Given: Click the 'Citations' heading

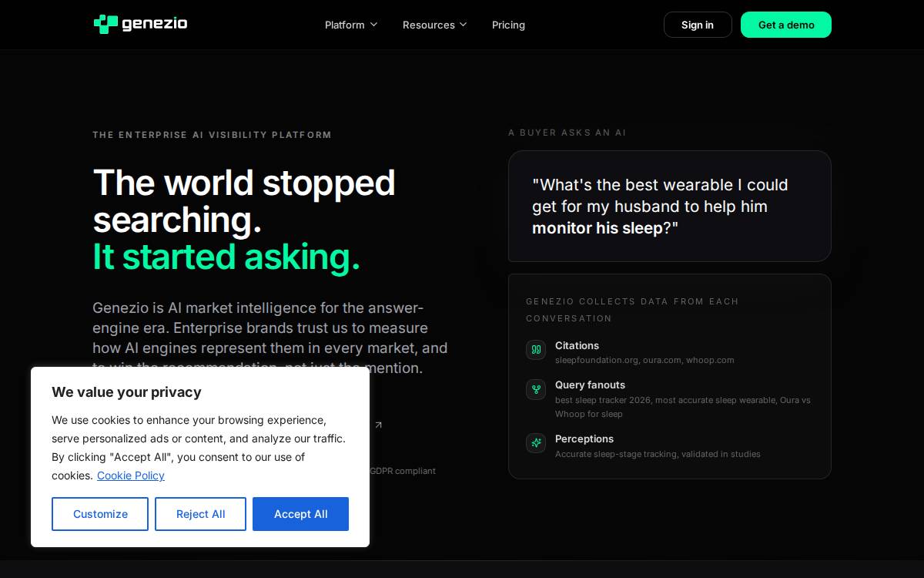Looking at the screenshot, I should (577, 345).
